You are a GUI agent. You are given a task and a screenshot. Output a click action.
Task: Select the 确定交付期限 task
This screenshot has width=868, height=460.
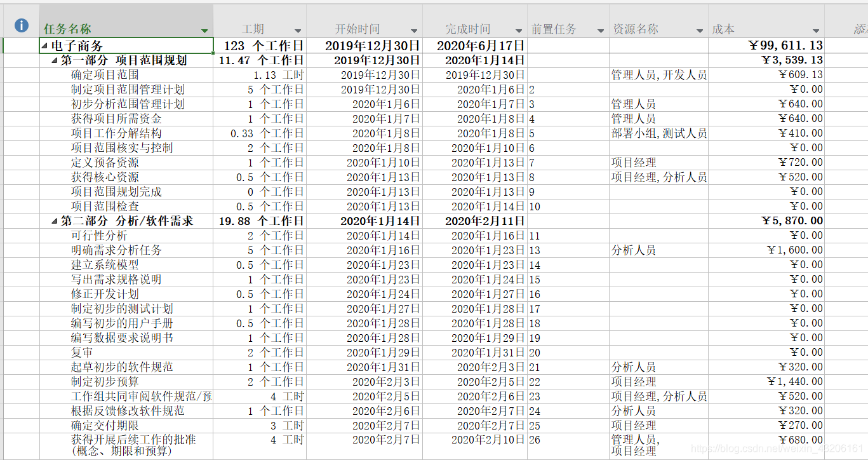coord(105,426)
